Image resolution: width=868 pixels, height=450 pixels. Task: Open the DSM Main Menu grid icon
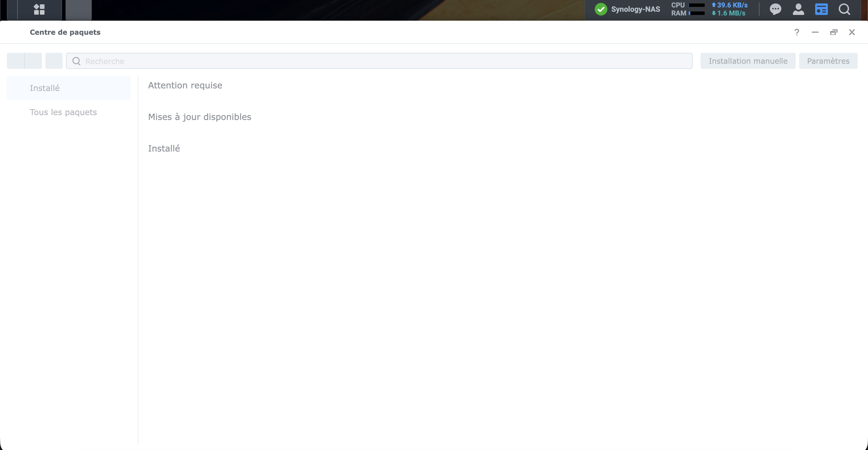[x=39, y=9]
